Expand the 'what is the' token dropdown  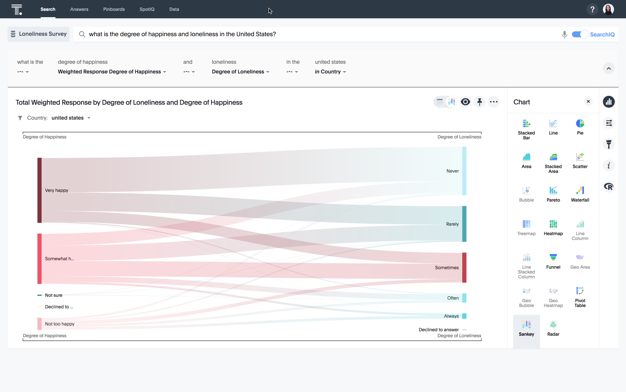[23, 72]
